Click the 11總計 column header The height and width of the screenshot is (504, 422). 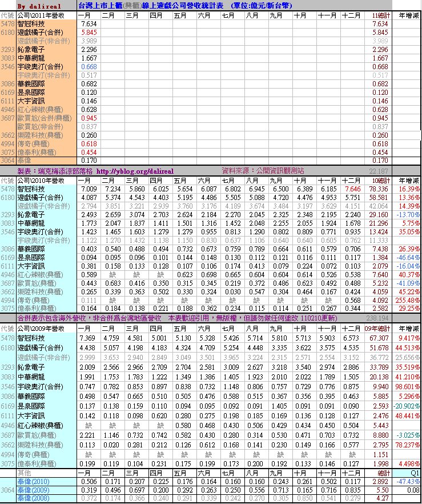coord(381,15)
